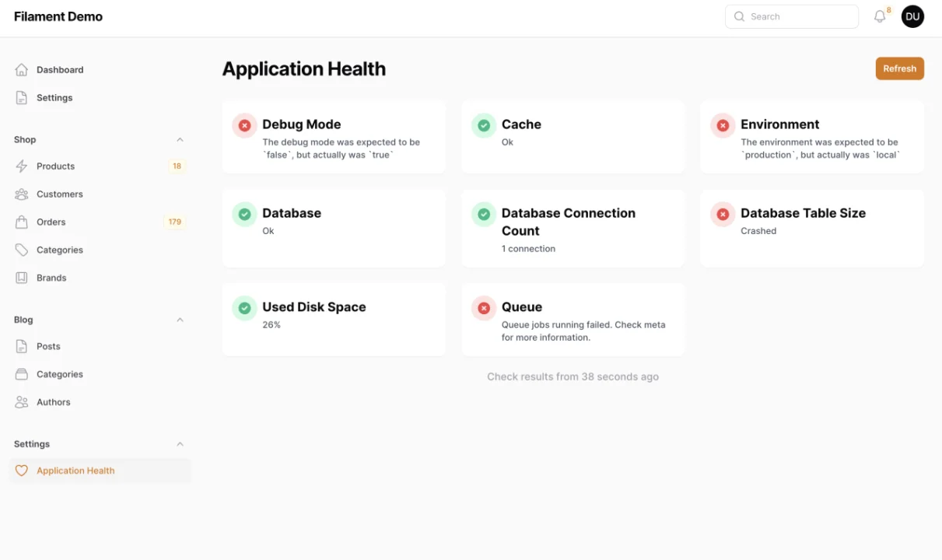Click the red error icon on Debug Mode
Viewport: 942px width, 560px height.
tap(244, 124)
